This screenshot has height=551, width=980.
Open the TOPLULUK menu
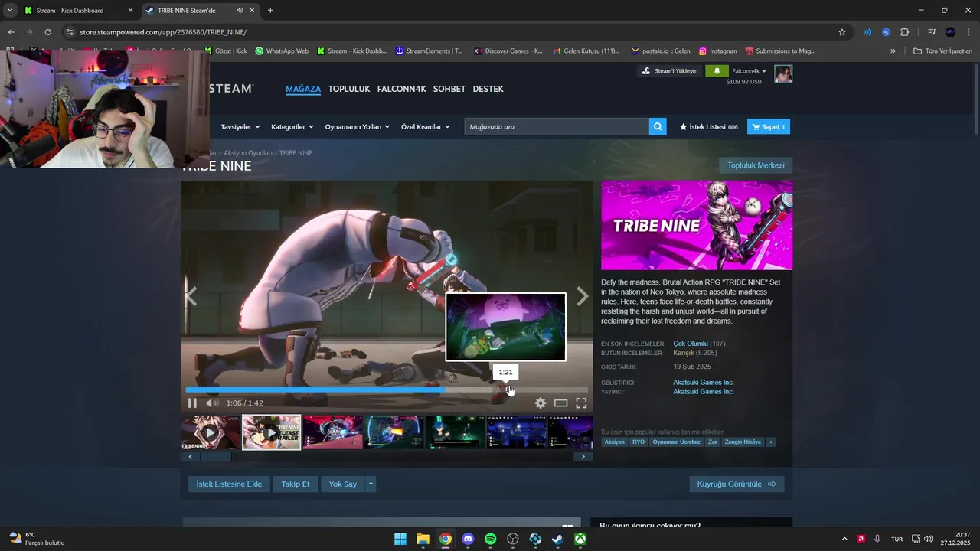pyautogui.click(x=349, y=89)
